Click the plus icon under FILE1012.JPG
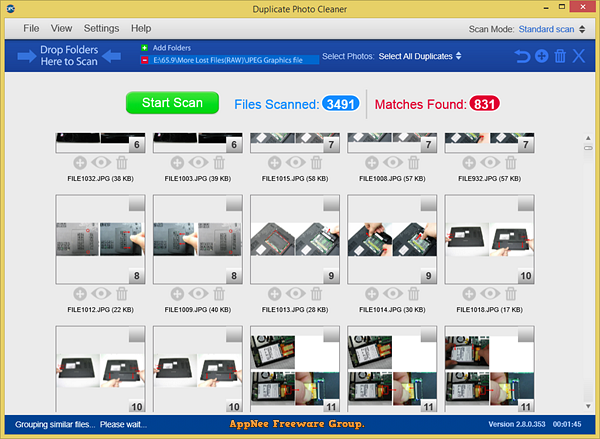Screen dimensions: 600x439 coord(80,294)
